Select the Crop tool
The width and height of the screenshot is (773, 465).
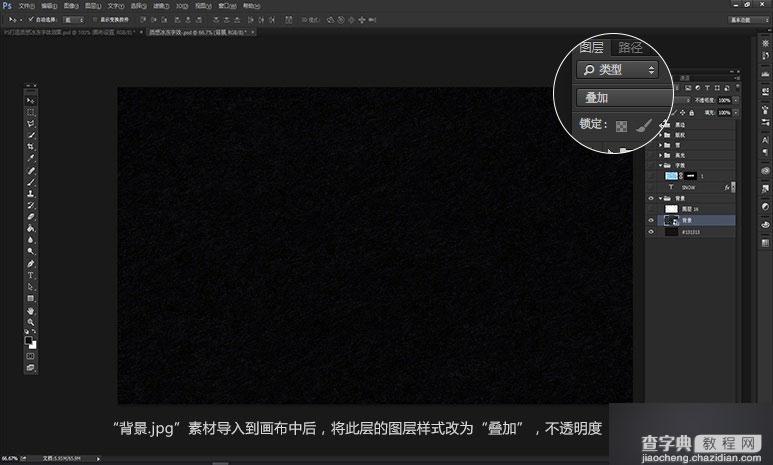pos(31,146)
